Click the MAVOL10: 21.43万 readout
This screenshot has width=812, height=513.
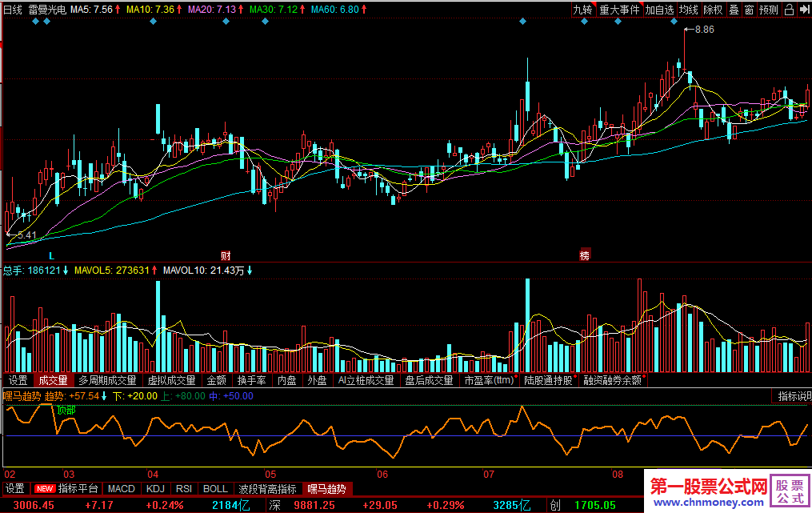pyautogui.click(x=203, y=270)
